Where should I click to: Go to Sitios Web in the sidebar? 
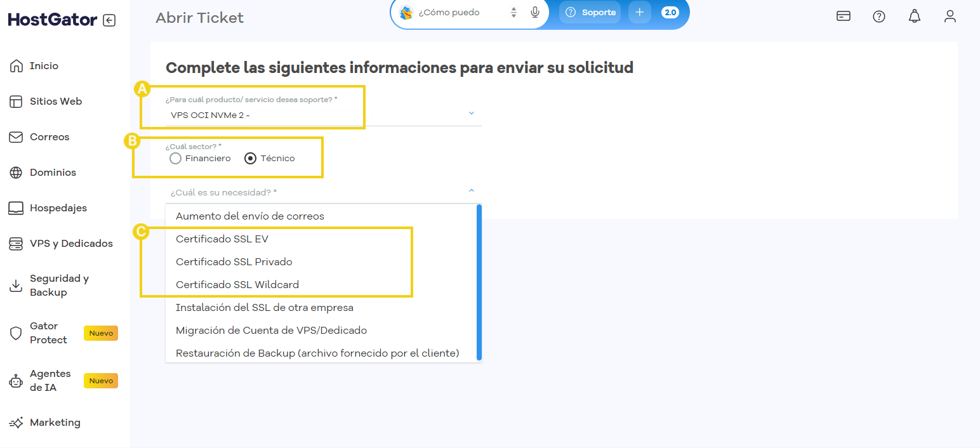56,102
